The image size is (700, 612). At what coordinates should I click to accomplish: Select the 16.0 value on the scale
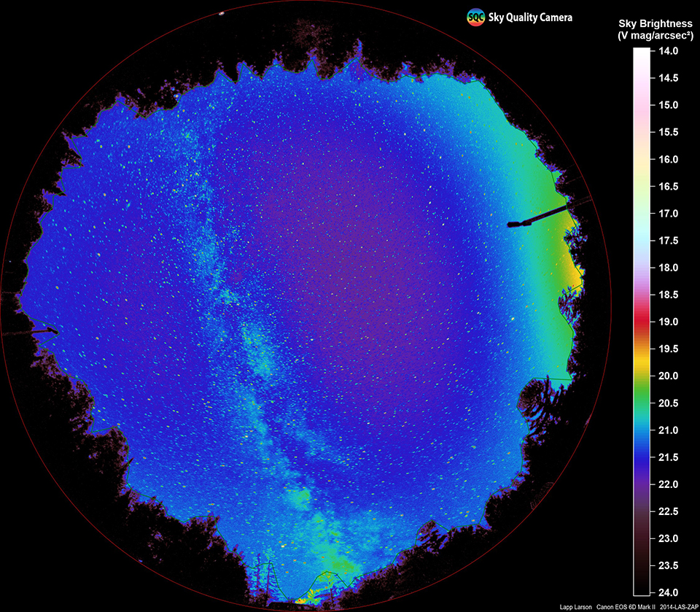669,159
